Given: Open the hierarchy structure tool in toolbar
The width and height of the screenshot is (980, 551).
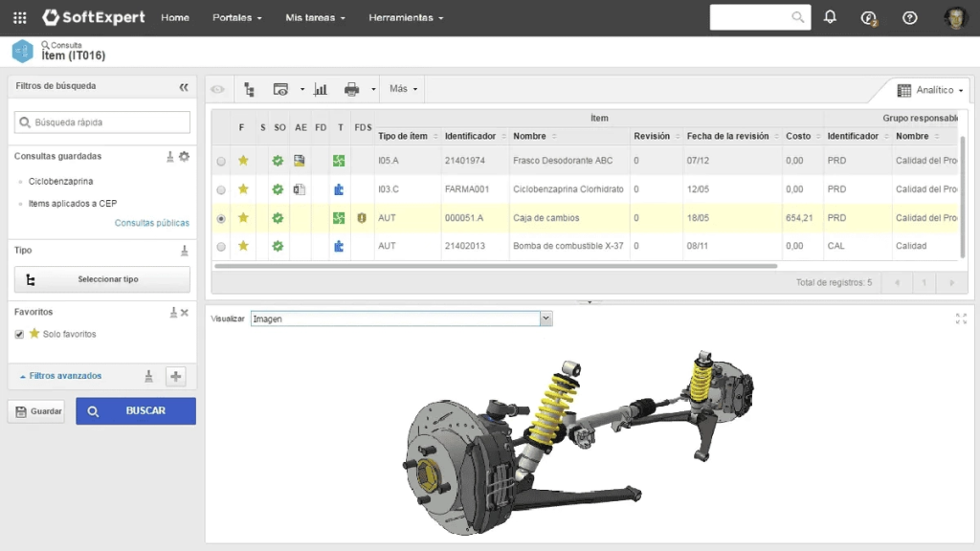Looking at the screenshot, I should 249,89.
